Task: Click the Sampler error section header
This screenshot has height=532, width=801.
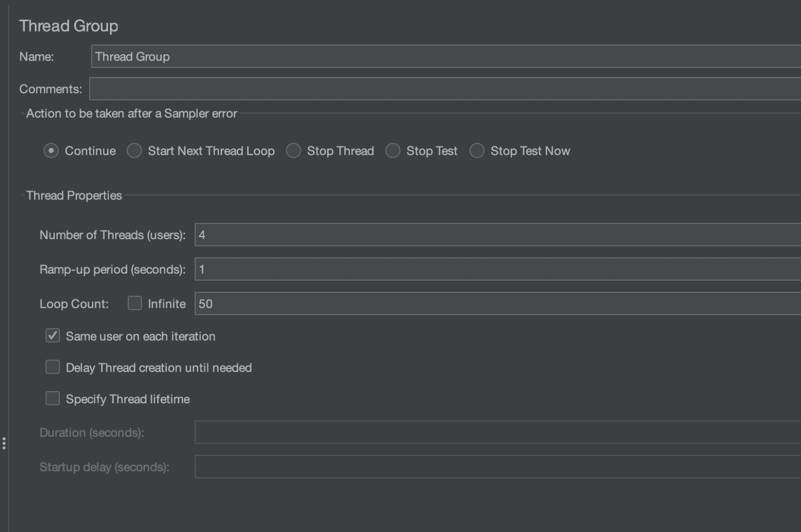Action: (131, 114)
